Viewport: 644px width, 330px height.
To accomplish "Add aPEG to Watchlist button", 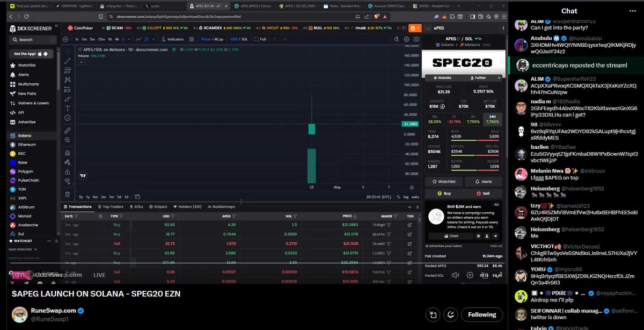I will point(444,182).
